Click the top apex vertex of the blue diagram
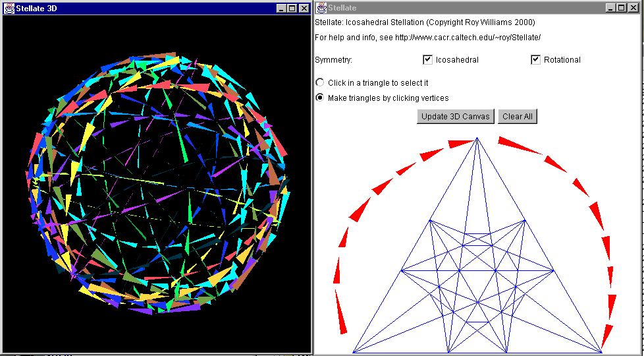Viewport: 644px width, 356px height. click(x=477, y=139)
